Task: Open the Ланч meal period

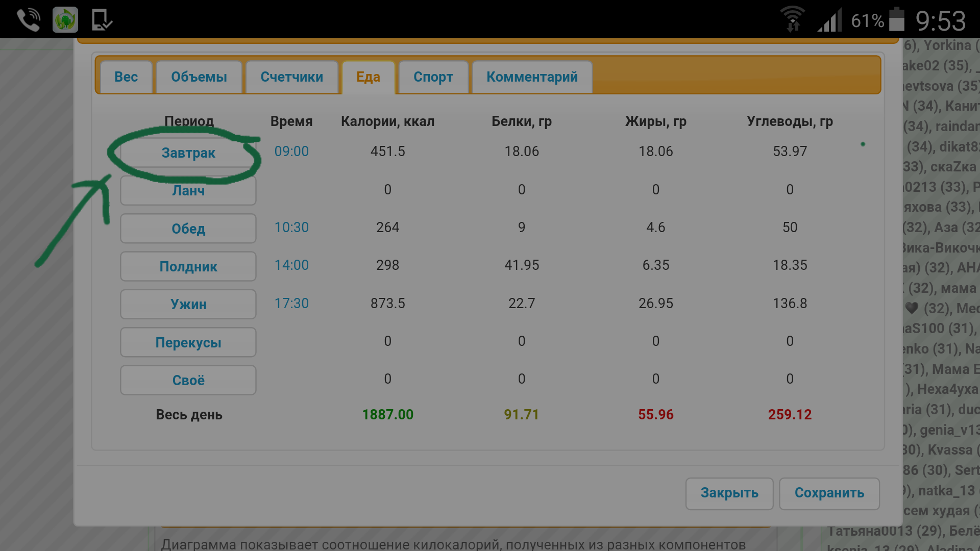Action: pos(188,191)
